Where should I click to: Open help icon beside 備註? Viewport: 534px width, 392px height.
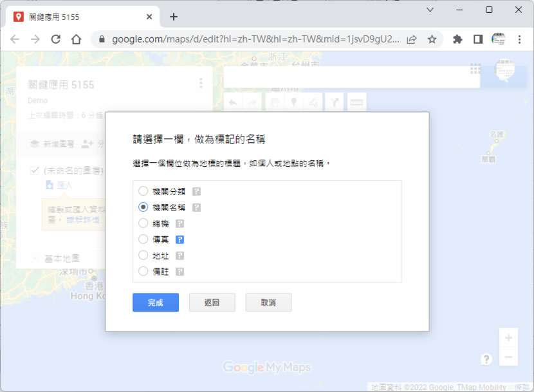(180, 272)
